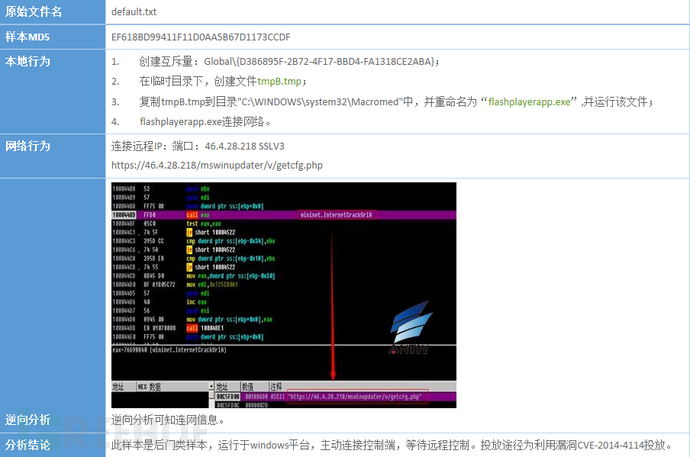Click the 样本MD5 header cell
This screenshot has width=690, height=457.
coord(52,37)
